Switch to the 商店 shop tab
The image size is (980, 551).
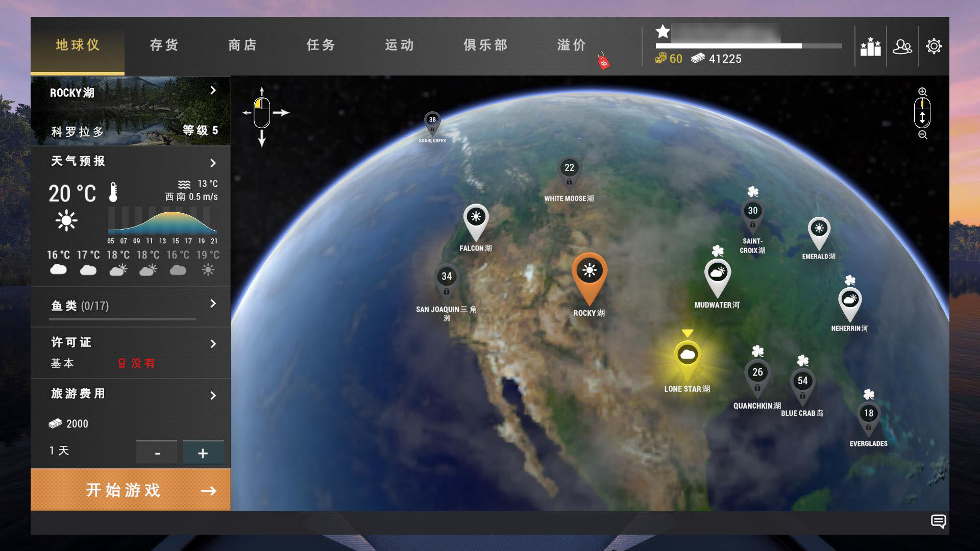pos(242,45)
